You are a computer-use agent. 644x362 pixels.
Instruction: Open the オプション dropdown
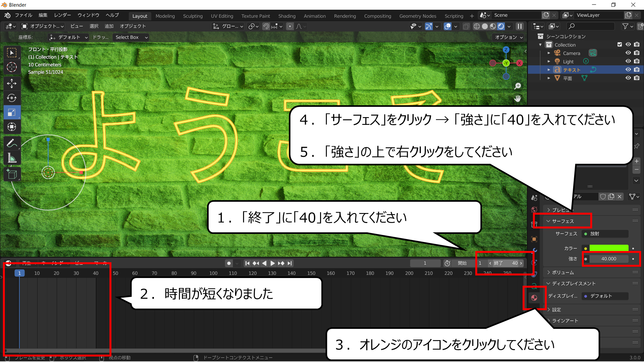click(509, 37)
